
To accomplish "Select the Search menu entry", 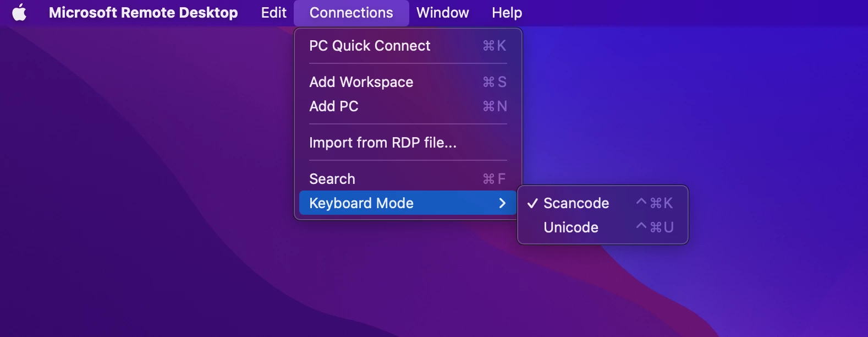I will [408, 179].
